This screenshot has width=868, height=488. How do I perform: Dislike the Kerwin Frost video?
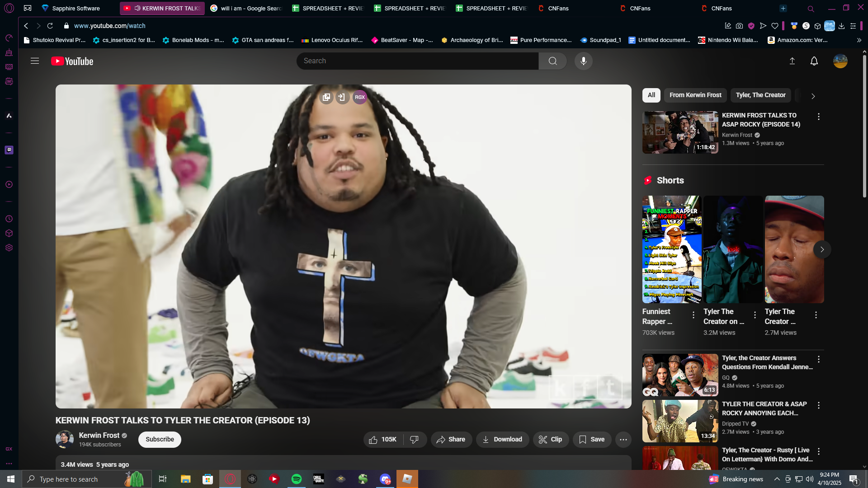(414, 439)
